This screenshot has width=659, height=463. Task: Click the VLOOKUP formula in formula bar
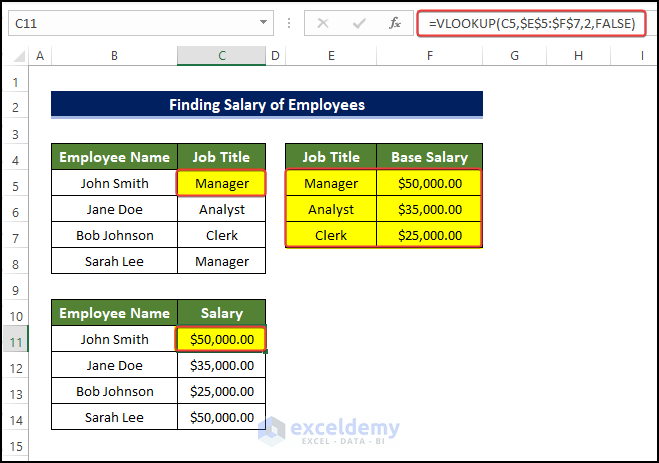click(x=531, y=23)
